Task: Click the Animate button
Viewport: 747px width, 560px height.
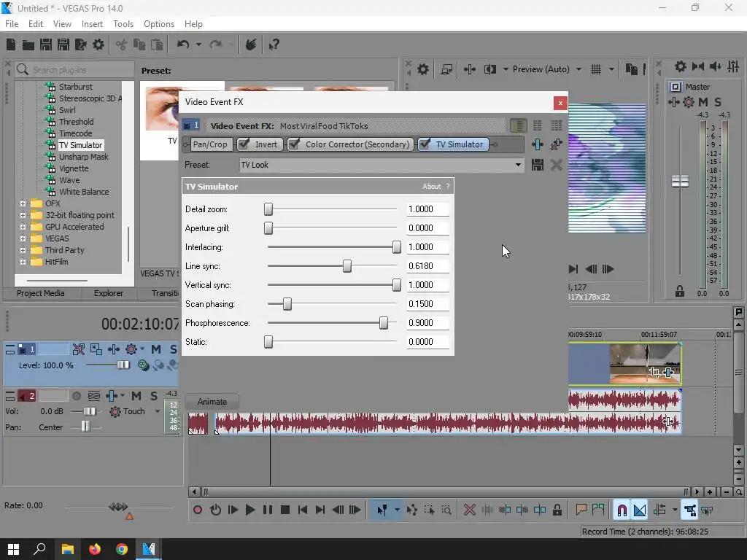Action: pos(212,402)
